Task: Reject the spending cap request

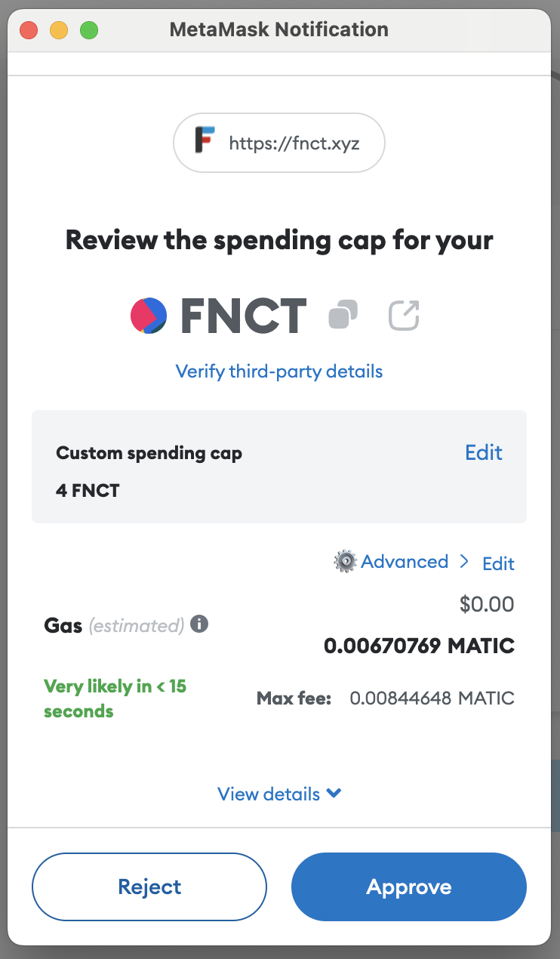Action: (x=149, y=887)
